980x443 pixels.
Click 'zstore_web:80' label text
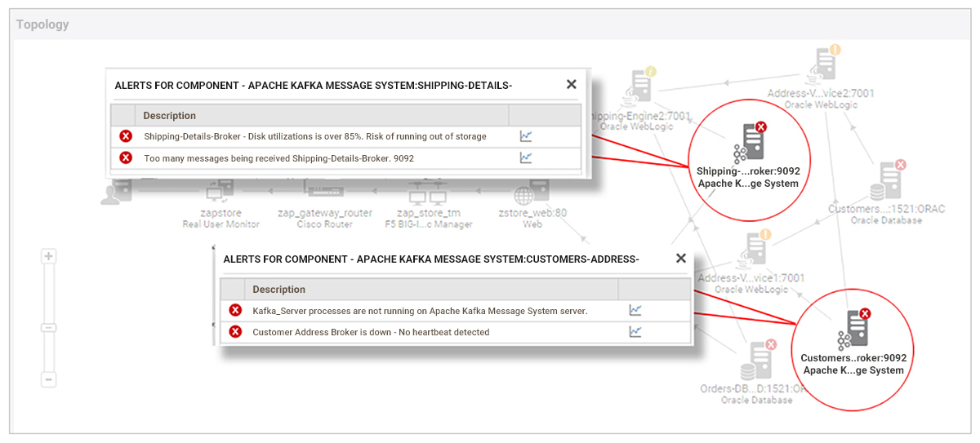(532, 213)
